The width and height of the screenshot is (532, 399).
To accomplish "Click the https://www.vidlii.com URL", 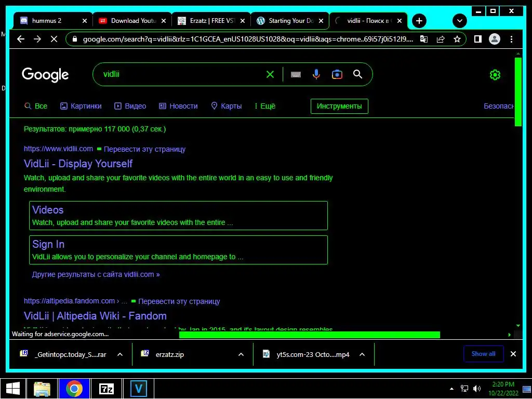I will click(58, 149).
